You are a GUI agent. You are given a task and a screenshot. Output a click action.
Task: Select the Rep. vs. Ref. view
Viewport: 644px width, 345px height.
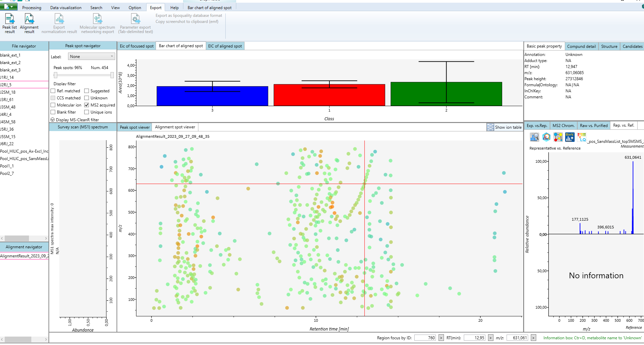pos(623,125)
